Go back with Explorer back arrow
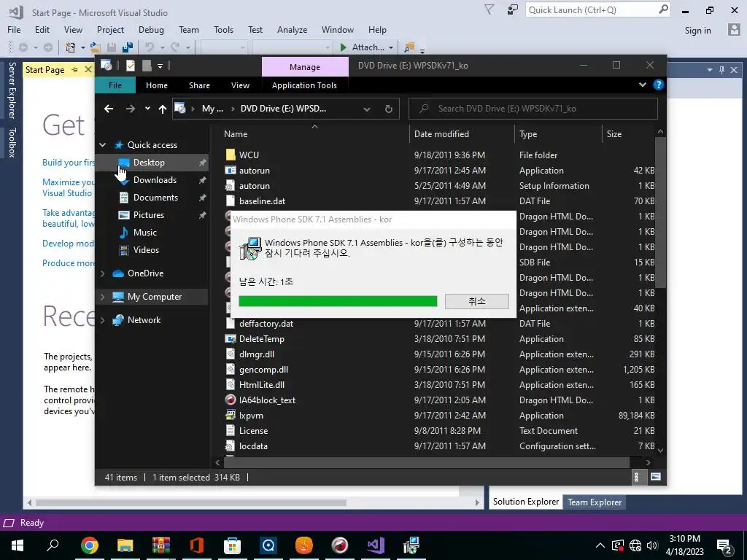Viewport: 747px width, 560px height. point(109,109)
